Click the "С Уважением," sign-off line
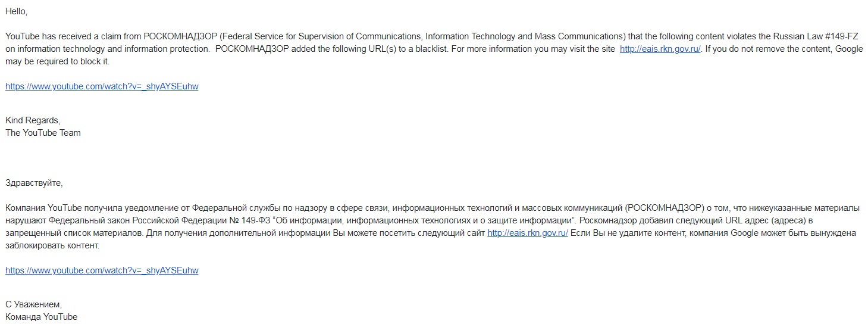This screenshot has height=327, width=868. click(33, 304)
